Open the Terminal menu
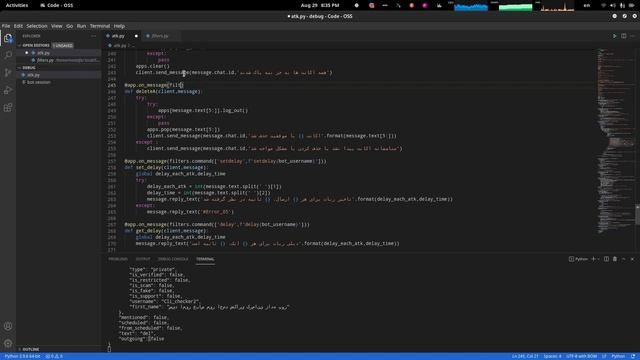 tap(100, 26)
